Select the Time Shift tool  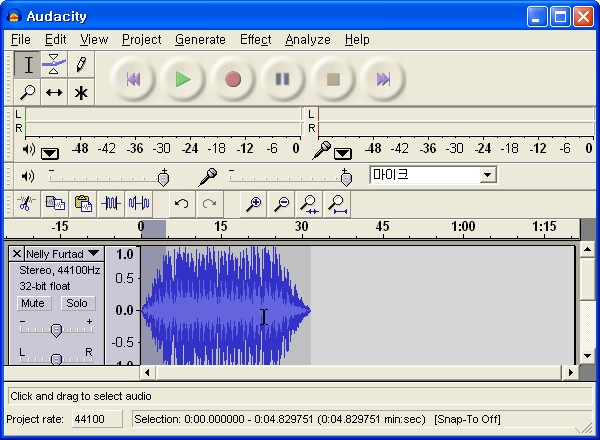[54, 92]
